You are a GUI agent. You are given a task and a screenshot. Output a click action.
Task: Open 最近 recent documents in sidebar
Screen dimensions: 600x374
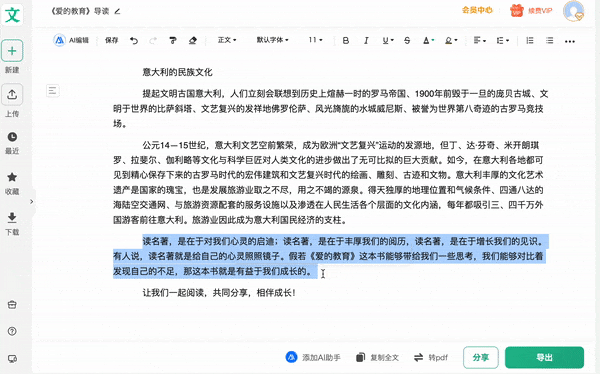pos(12,142)
